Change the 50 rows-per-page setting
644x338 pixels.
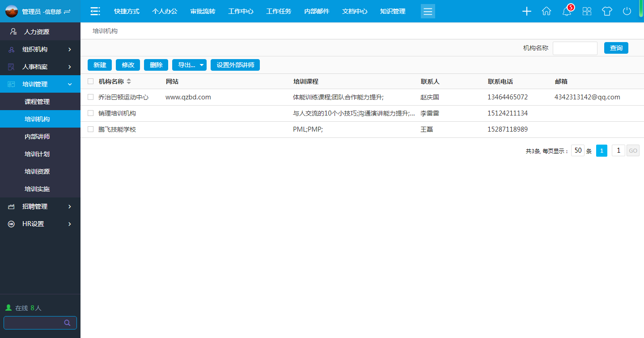pos(578,150)
